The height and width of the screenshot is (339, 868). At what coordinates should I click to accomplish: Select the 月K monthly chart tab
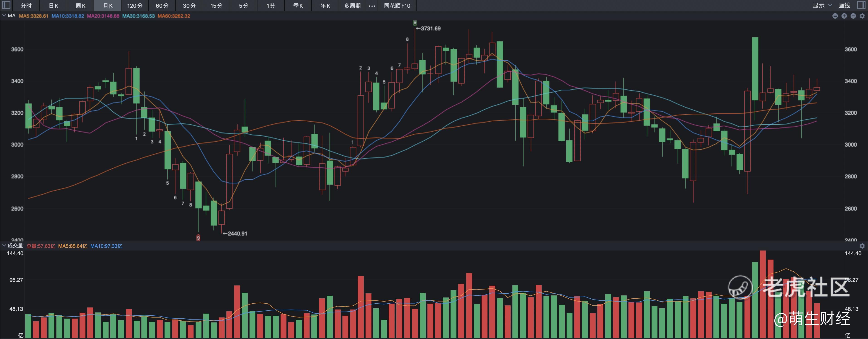[x=107, y=6]
